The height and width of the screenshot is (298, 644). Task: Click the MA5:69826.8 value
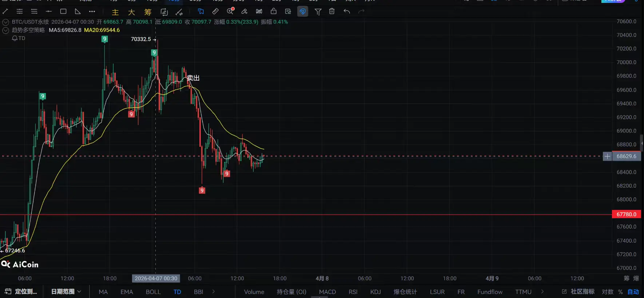click(x=65, y=30)
